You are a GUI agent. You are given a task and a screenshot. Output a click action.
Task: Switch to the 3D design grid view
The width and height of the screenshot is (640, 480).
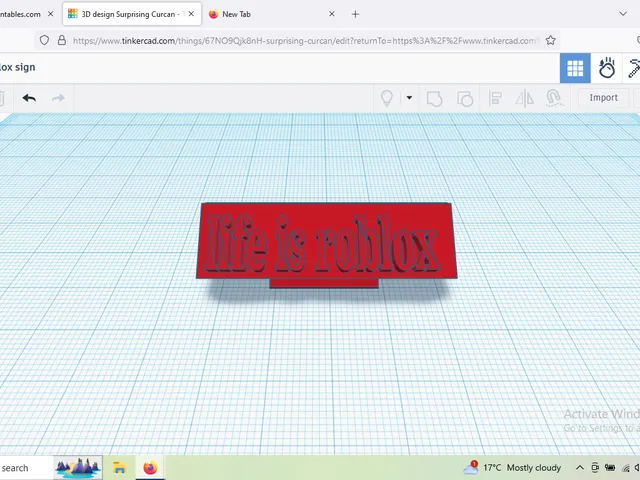point(575,68)
